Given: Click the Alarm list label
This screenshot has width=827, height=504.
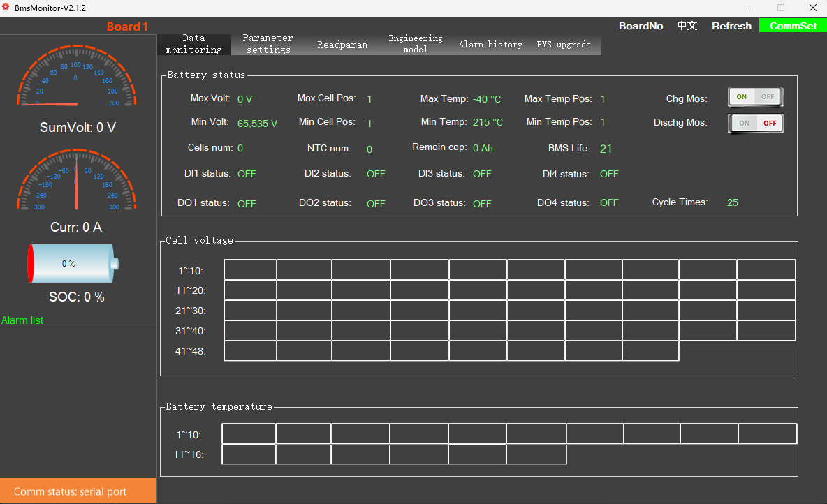Looking at the screenshot, I should pyautogui.click(x=22, y=320).
